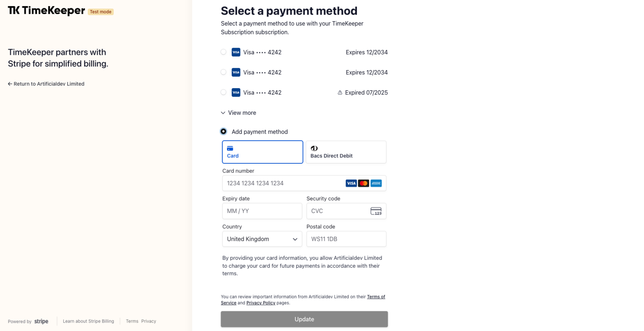Click the Visa icon of first saved card
This screenshot has width=644, height=331.
click(x=236, y=52)
